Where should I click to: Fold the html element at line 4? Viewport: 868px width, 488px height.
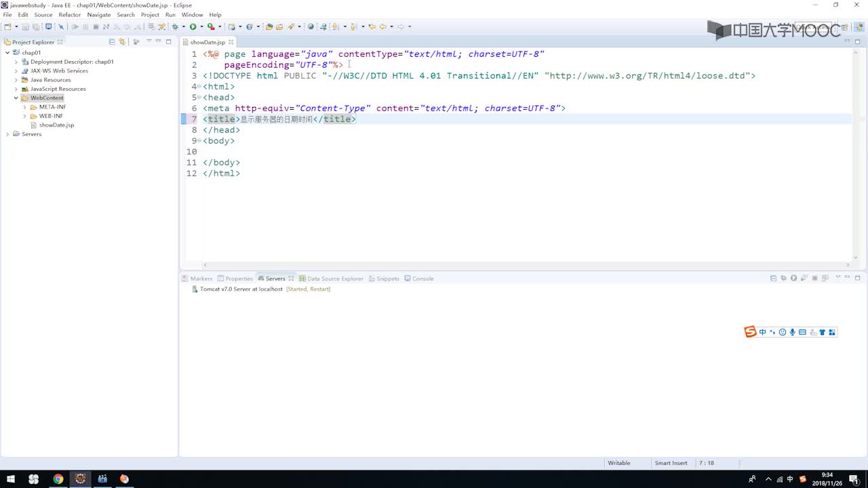[x=199, y=87]
